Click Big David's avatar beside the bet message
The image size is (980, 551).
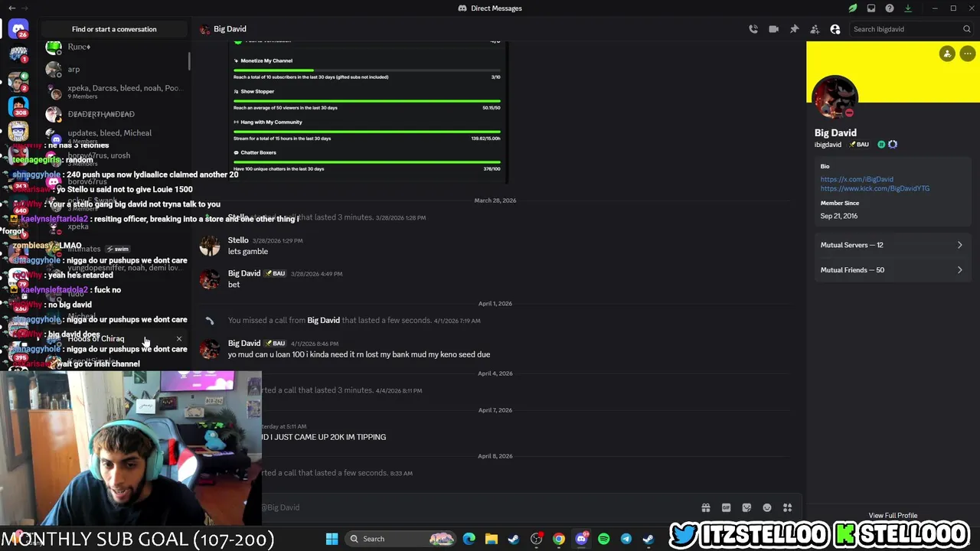[210, 279]
